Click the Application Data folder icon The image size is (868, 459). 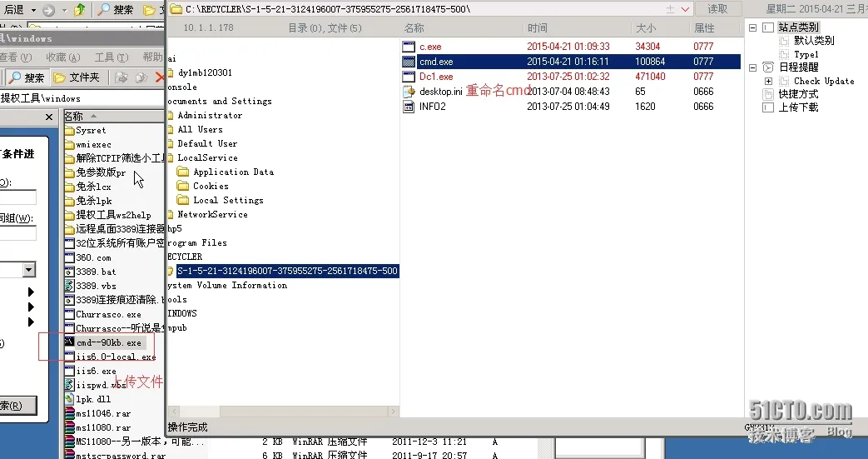click(183, 172)
